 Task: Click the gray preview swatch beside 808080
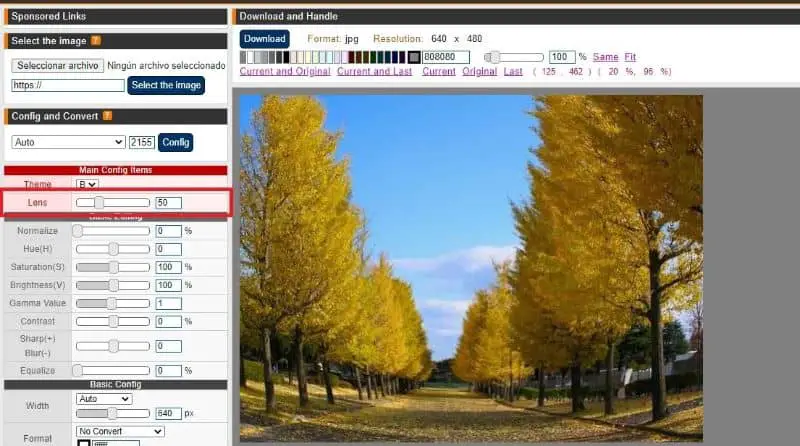point(414,57)
